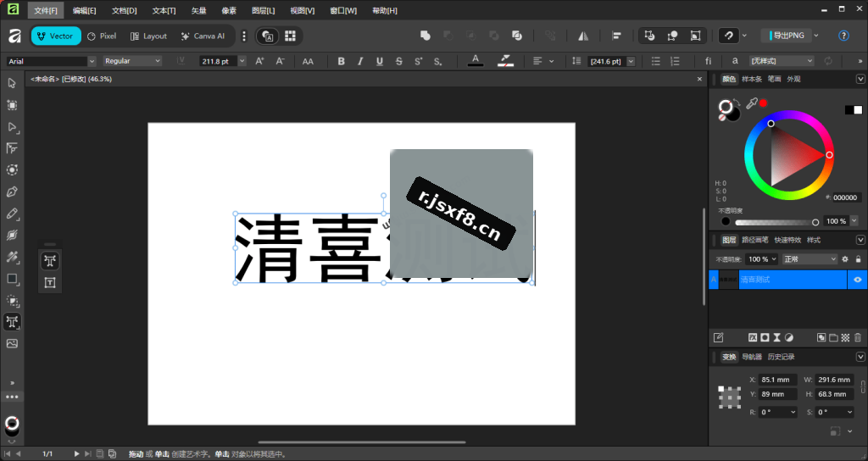Viewport: 868px width, 461px height.
Task: Click the text fill color icon
Action: (x=475, y=61)
